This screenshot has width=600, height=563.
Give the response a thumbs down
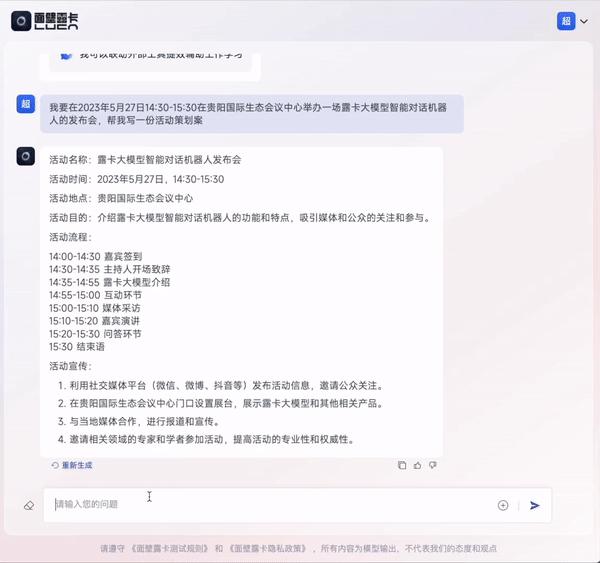coord(433,465)
